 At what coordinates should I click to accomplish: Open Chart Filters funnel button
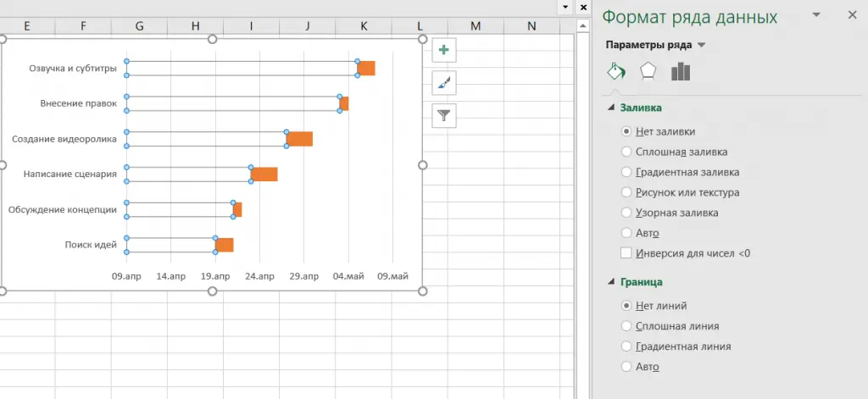click(x=444, y=114)
